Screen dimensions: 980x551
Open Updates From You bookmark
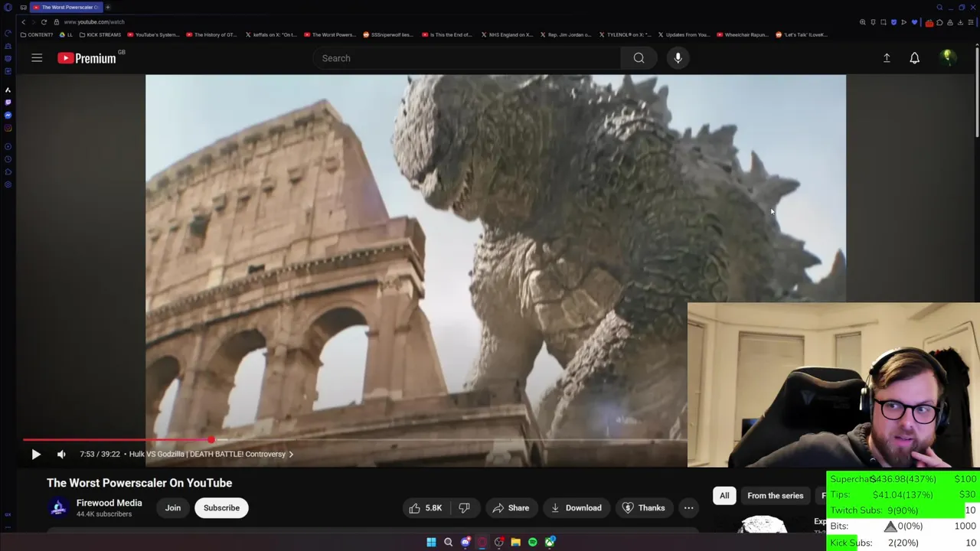[x=684, y=34]
